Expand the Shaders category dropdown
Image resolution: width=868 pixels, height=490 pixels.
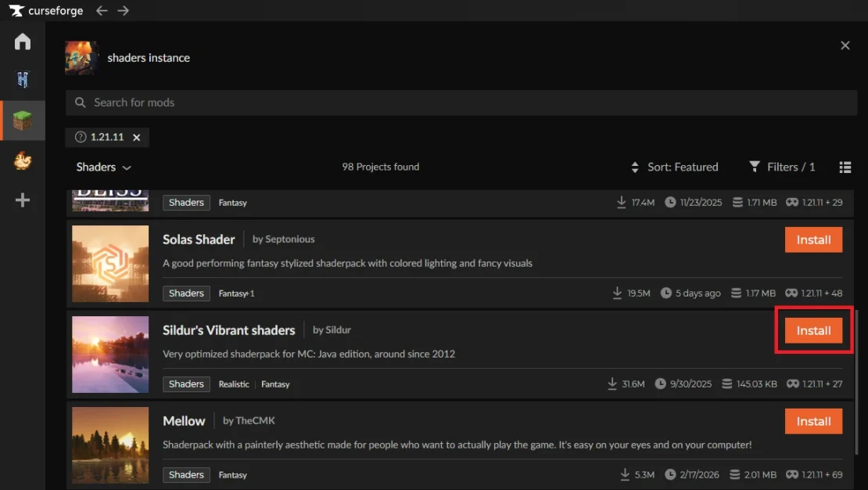(103, 168)
